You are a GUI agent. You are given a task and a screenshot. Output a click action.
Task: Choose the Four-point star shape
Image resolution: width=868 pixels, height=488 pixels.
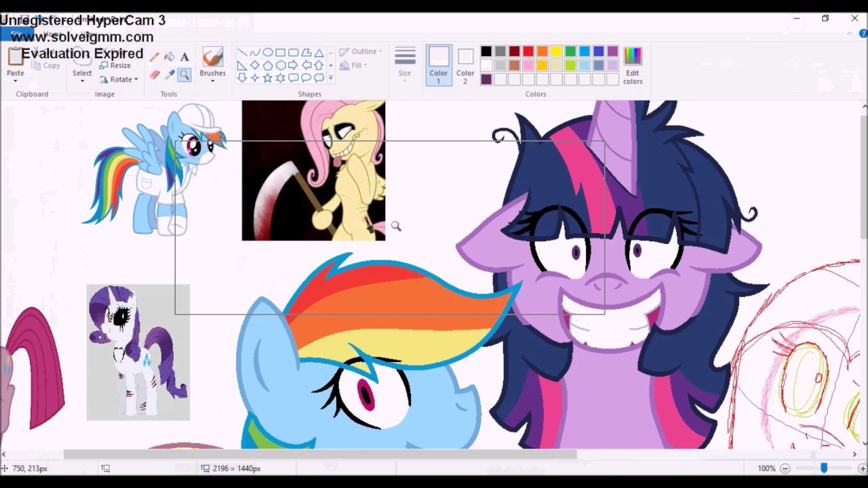click(254, 78)
